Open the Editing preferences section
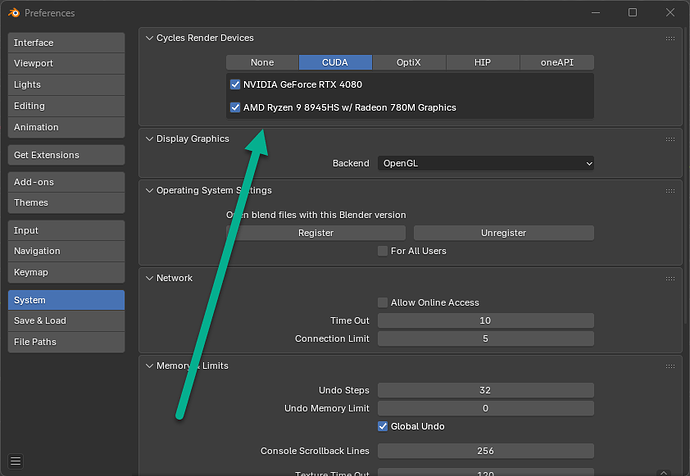Screen dimensions: 690x476 click(66, 106)
